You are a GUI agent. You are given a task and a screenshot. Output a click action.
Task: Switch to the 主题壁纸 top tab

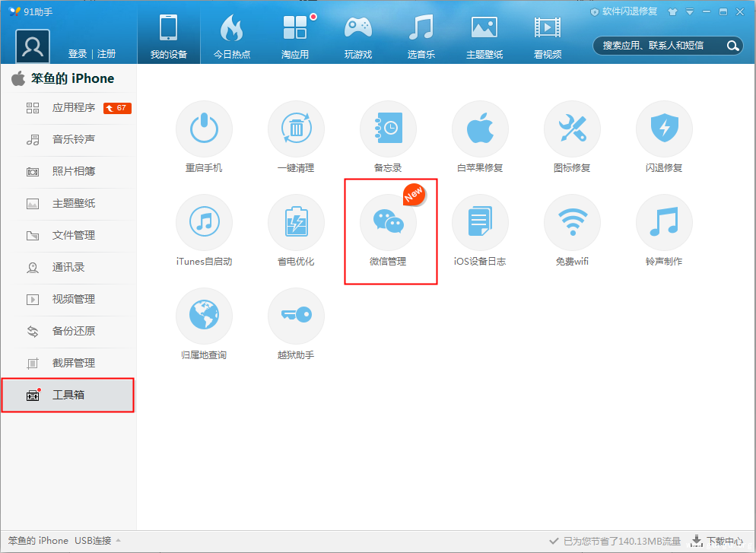pos(484,37)
